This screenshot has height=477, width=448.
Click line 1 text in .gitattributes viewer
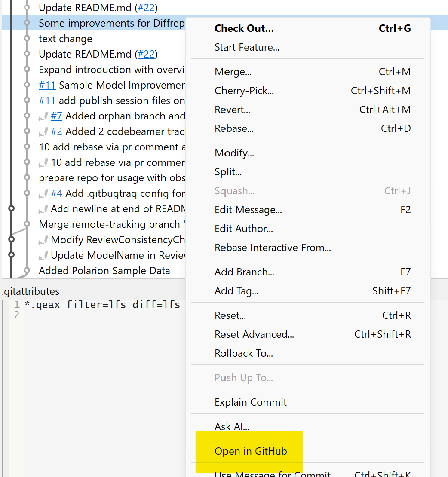click(102, 305)
